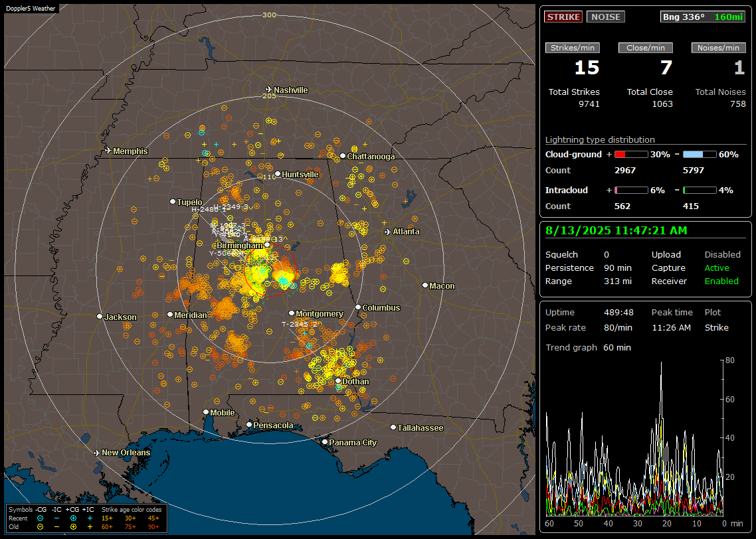Select the Tupelo city marker dot
756x539 pixels.
[173, 201]
